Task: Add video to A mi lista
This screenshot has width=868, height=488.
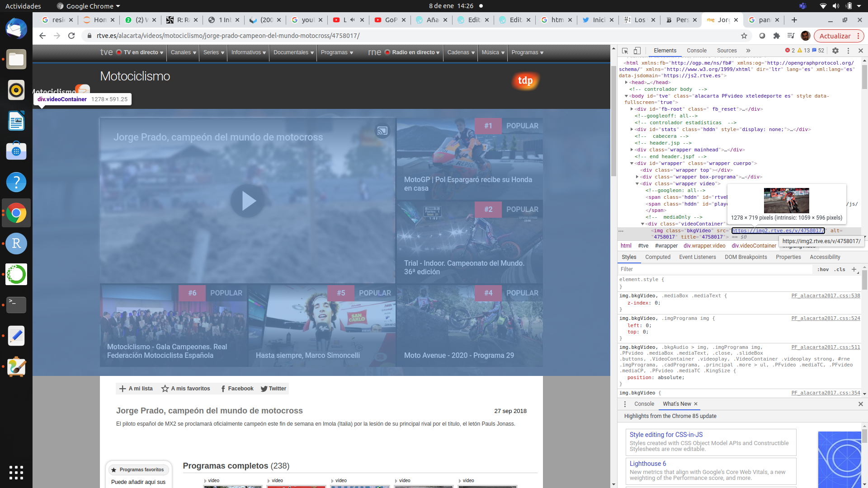Action: pos(136,389)
